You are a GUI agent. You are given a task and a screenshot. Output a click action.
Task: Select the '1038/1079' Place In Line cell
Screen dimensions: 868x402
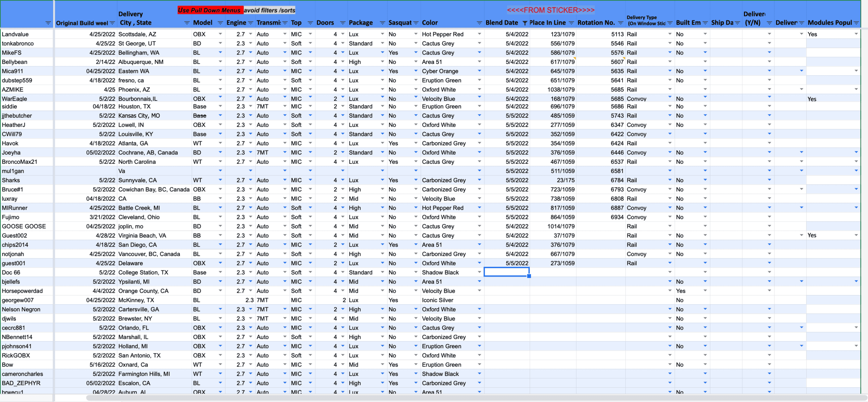(x=553, y=90)
